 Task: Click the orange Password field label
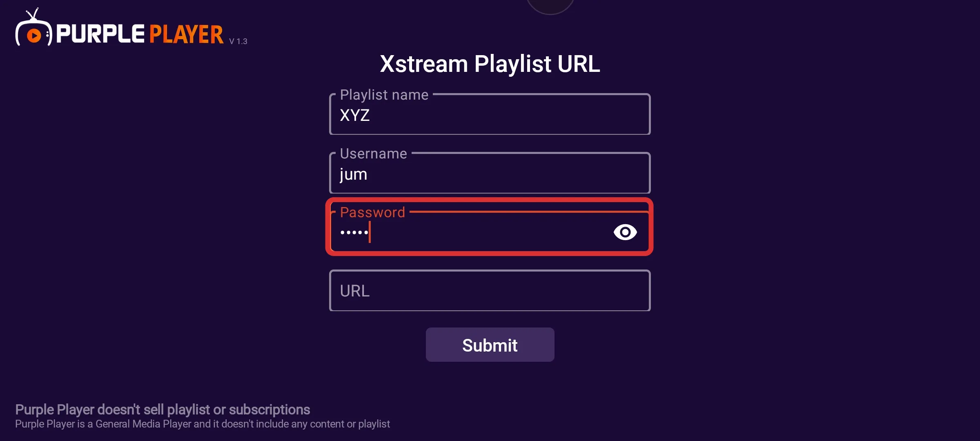coord(372,212)
